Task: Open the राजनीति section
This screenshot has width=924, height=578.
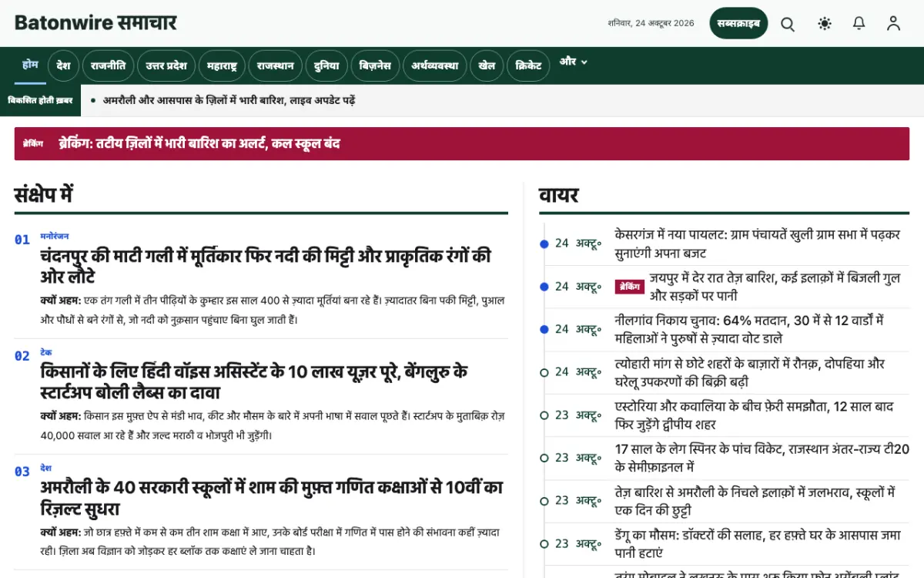Action: (x=108, y=66)
